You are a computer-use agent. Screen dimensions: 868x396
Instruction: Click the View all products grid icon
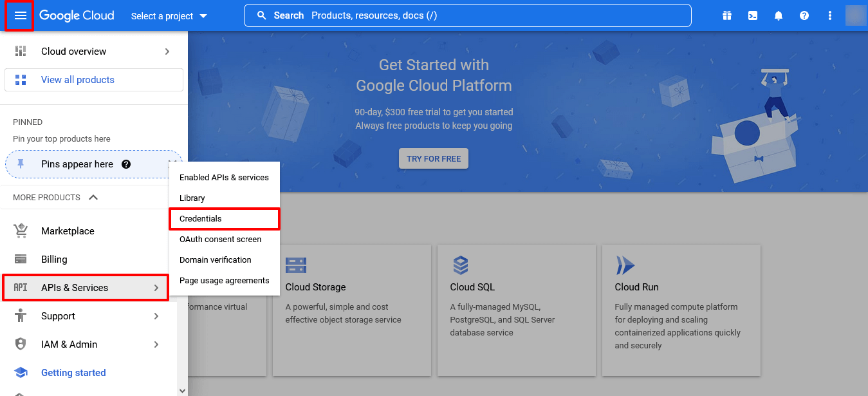(21, 80)
